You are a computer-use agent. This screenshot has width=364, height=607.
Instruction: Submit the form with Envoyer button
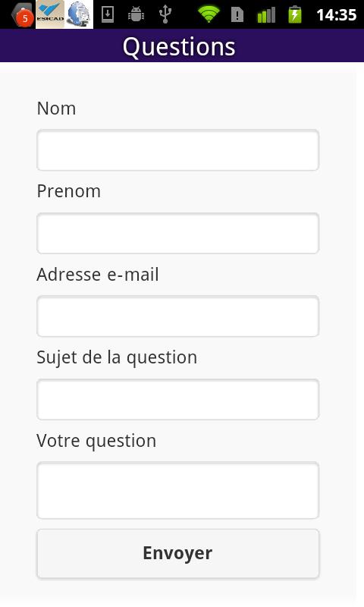pyautogui.click(x=178, y=554)
